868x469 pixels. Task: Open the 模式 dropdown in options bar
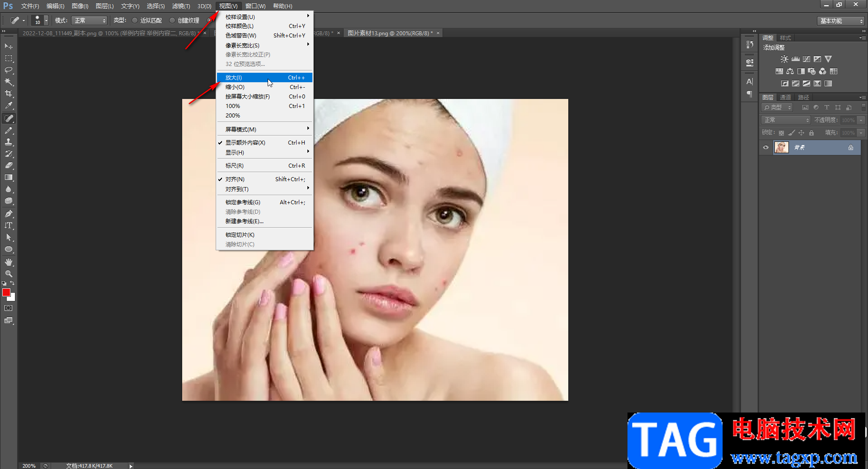(x=89, y=21)
